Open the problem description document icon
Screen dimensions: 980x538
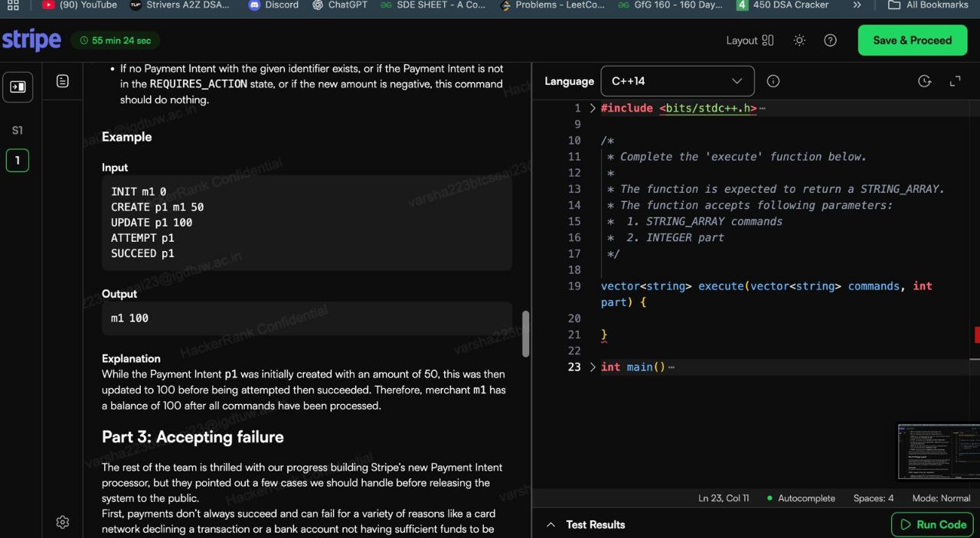point(63,81)
